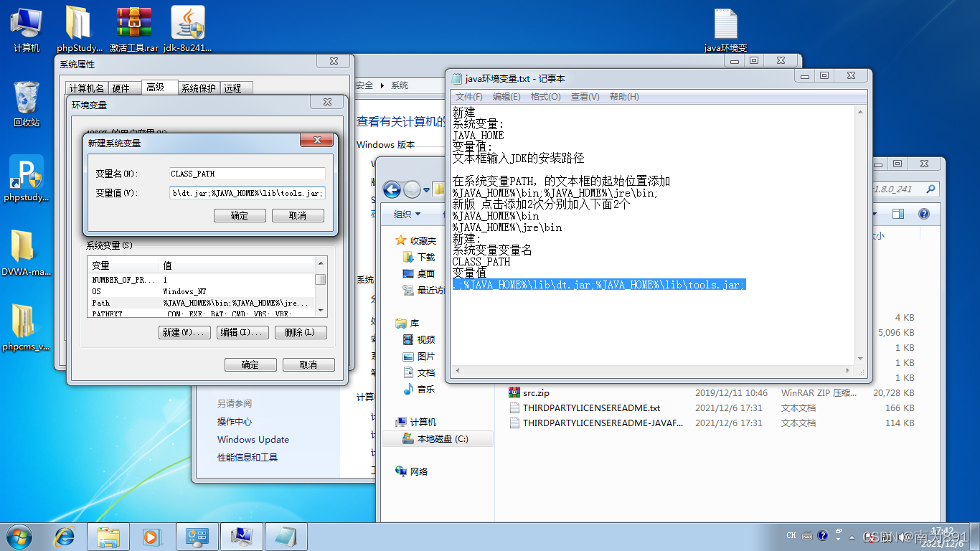Screen dimensions: 980x551
Task: Click 确定 at bottom of 环境变量 dialog
Action: (250, 364)
